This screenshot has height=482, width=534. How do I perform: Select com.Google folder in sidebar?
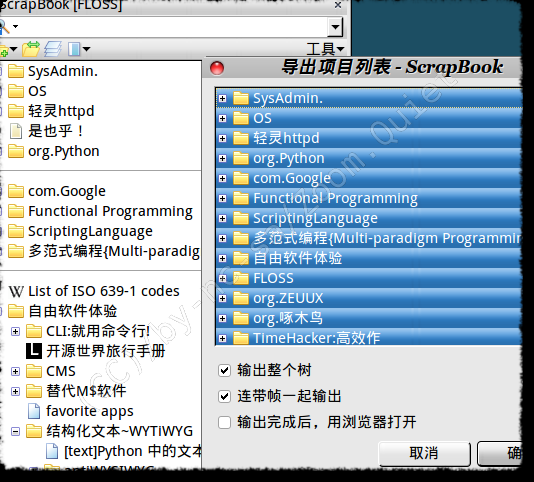click(67, 191)
